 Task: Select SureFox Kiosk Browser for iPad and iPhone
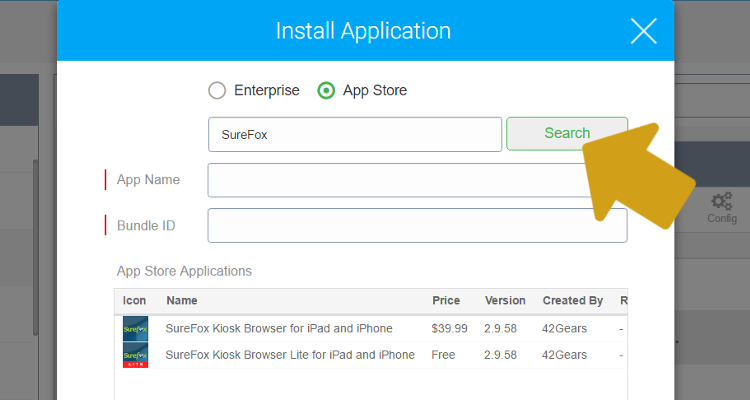tap(279, 328)
